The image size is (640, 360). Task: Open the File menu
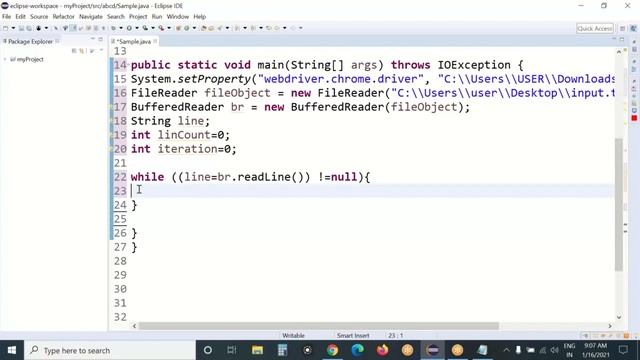(7, 17)
